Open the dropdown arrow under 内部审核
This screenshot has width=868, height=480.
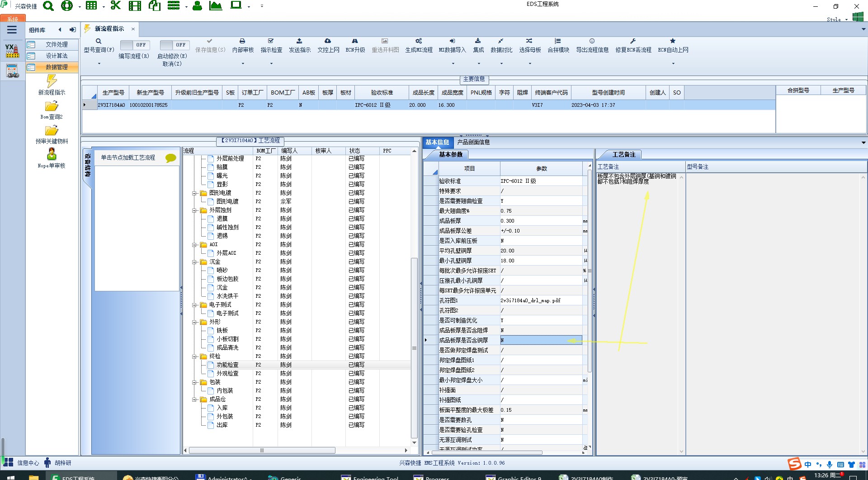(243, 63)
